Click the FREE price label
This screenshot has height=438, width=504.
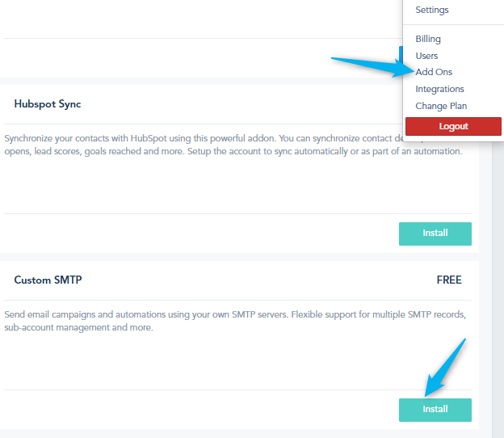[x=449, y=280]
